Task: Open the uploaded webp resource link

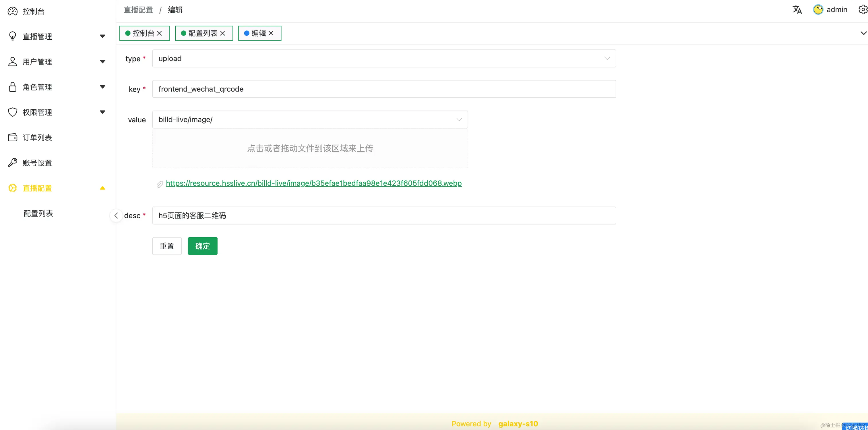Action: (314, 183)
